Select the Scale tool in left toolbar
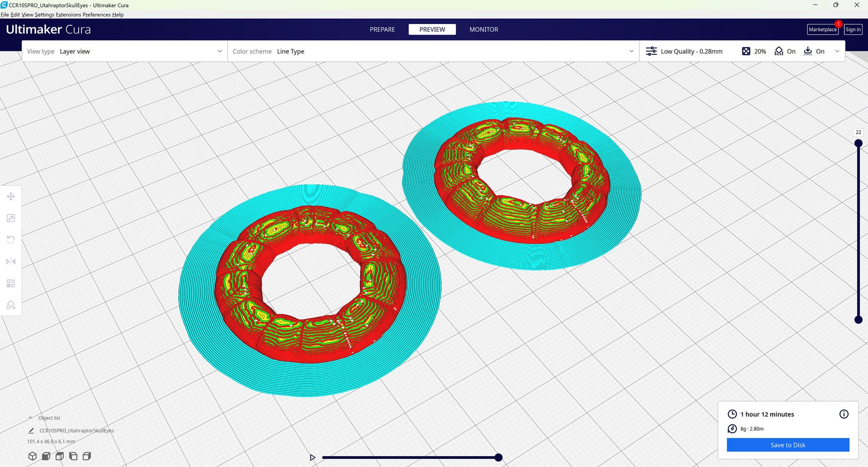868x467 pixels. coord(11,218)
